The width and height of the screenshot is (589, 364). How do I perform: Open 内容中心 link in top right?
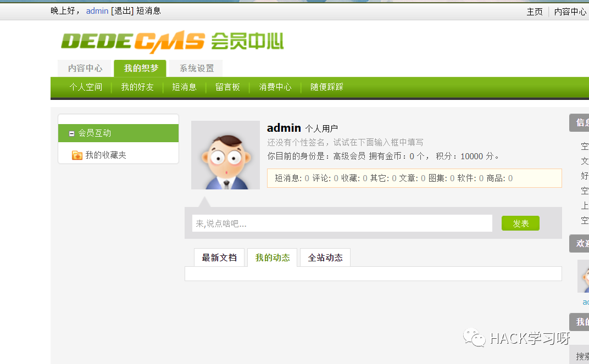point(570,12)
